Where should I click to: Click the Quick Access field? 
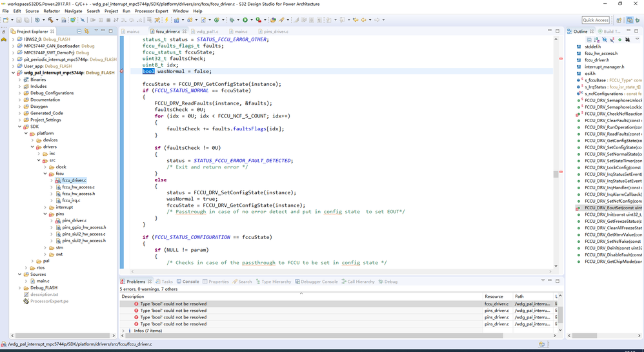[596, 20]
